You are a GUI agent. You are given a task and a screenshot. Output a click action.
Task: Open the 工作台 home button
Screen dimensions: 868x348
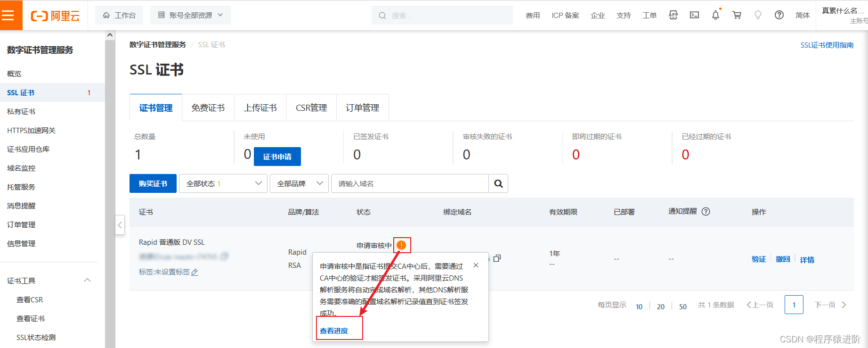pyautogui.click(x=119, y=15)
